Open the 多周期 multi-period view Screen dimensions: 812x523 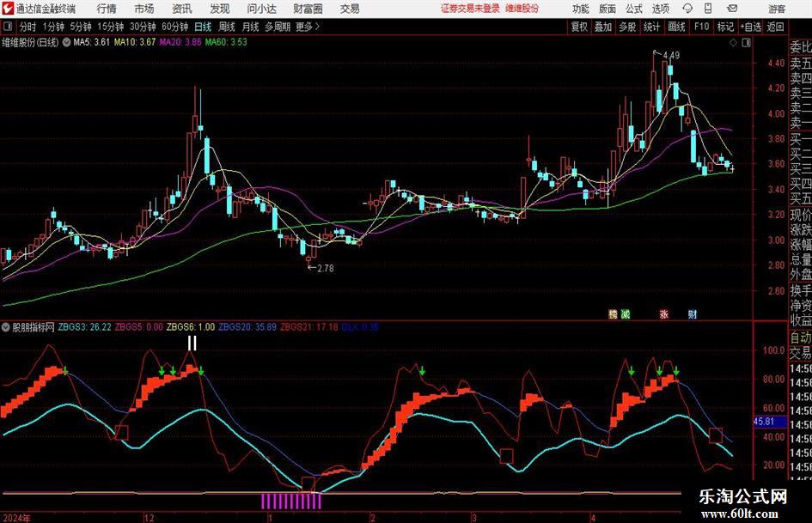278,27
